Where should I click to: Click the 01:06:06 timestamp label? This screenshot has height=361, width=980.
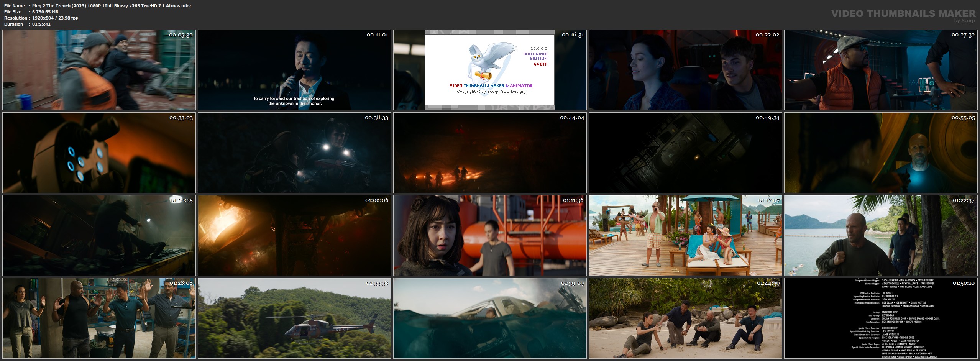(x=376, y=200)
